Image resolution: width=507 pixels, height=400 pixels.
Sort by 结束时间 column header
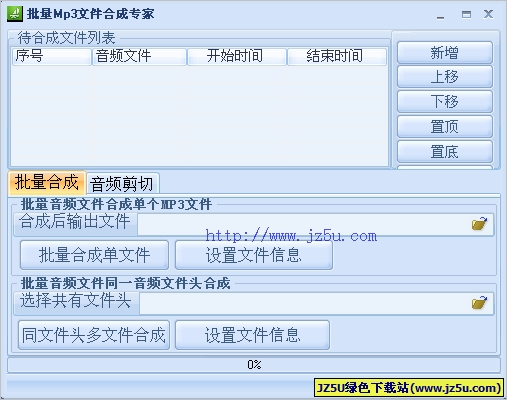coord(337,56)
